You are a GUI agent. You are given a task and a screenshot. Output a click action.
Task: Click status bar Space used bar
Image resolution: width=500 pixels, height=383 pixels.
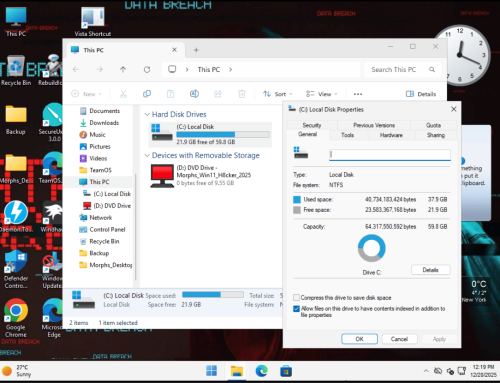click(213, 295)
